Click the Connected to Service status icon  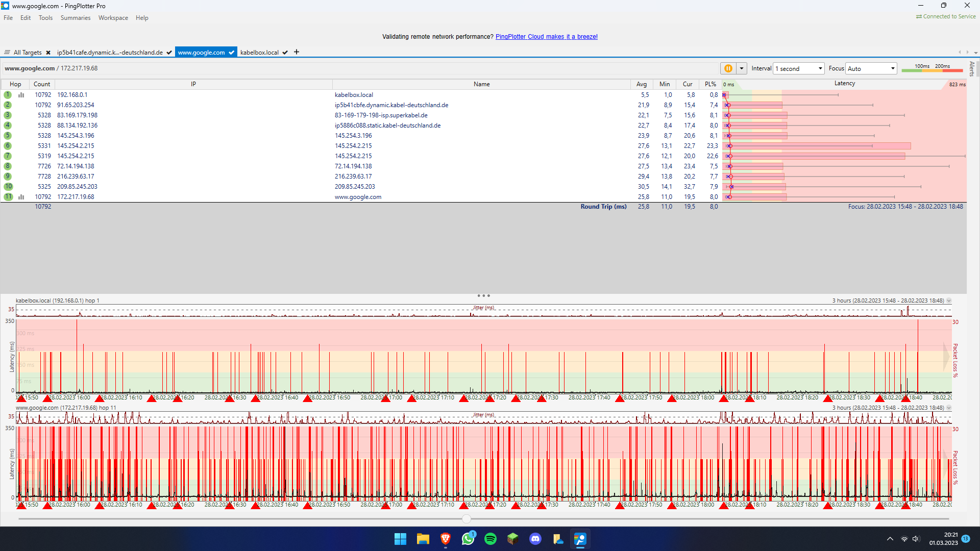[918, 16]
